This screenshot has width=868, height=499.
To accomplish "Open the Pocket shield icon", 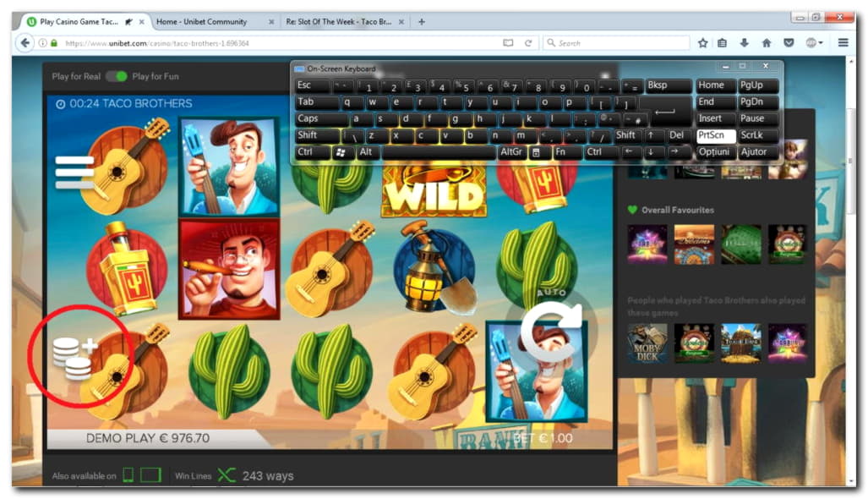I will point(789,42).
